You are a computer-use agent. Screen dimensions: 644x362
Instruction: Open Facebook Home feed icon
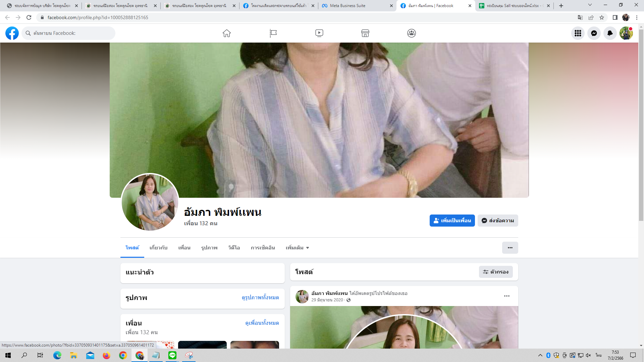click(x=227, y=33)
